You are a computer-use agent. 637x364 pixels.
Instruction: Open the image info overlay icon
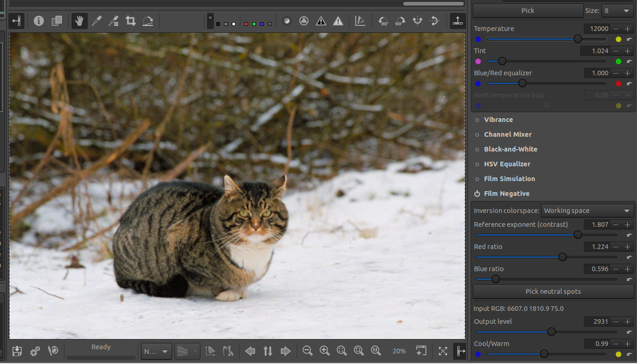tap(39, 21)
